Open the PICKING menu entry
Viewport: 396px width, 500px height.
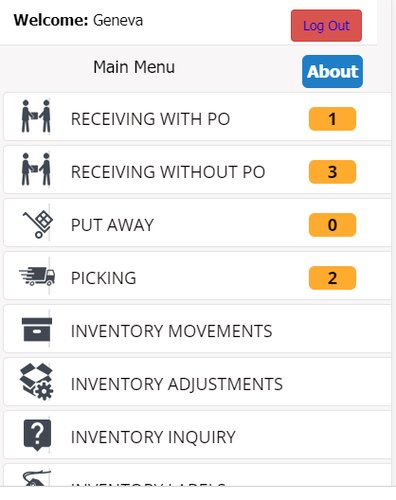[x=197, y=276]
